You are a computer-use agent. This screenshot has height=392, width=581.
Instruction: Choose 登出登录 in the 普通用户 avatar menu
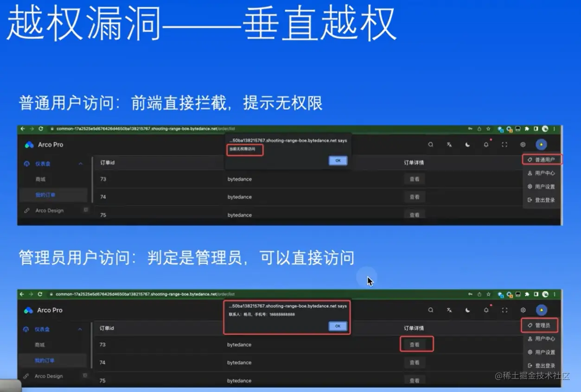coord(541,200)
